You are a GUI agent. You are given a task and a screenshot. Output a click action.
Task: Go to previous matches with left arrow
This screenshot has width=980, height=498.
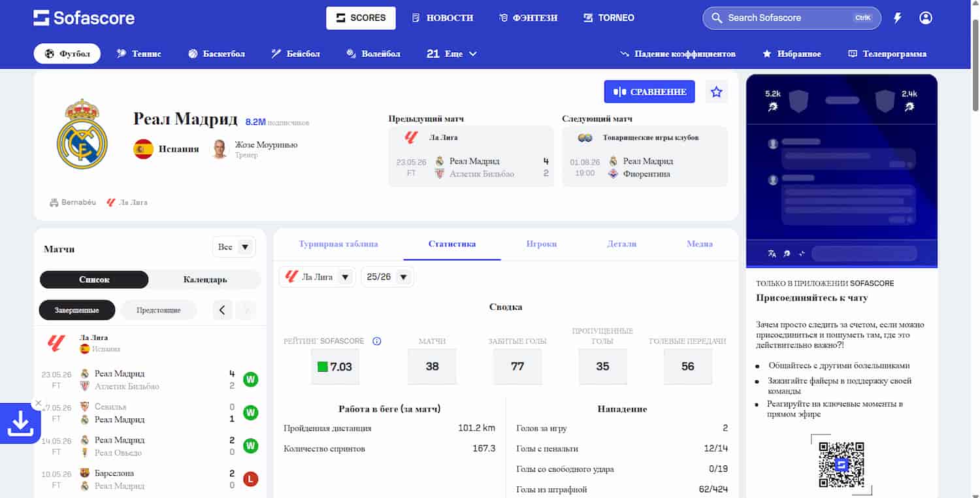222,310
